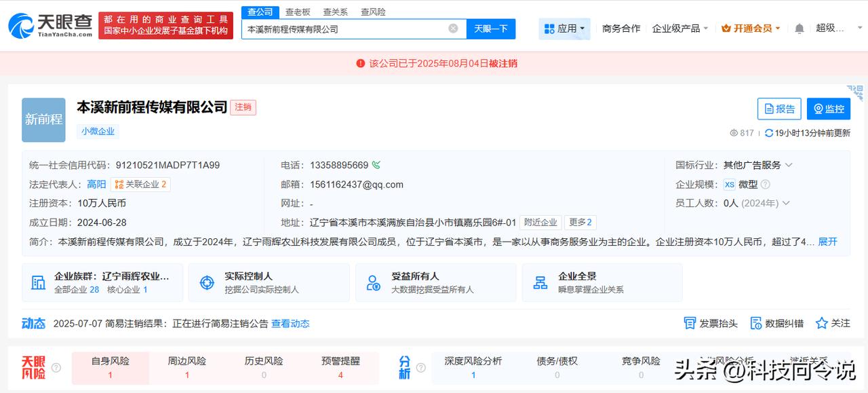Open the 预警提醒 tab

tap(340, 368)
